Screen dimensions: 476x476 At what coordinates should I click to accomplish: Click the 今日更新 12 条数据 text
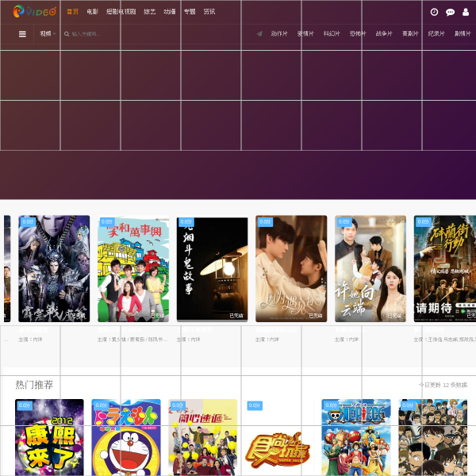[443, 385]
